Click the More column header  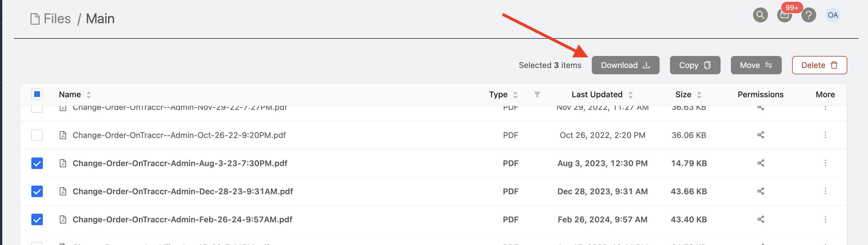[825, 95]
